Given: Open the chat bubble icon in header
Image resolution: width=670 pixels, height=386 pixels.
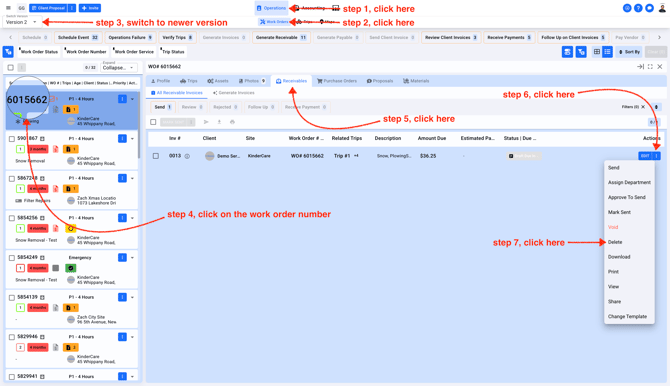Looking at the screenshot, I should pyautogui.click(x=649, y=8).
